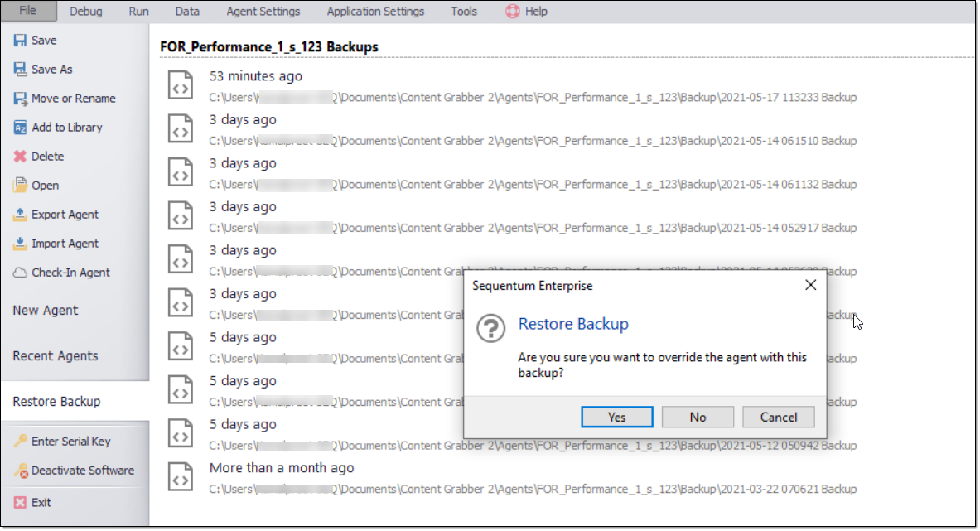Image resolution: width=980 pixels, height=531 pixels.
Task: Click the Save icon in sidebar
Action: point(20,41)
